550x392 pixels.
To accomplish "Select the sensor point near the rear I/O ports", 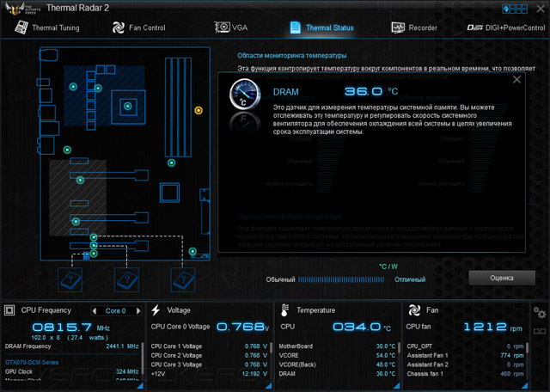I will coord(67,150).
